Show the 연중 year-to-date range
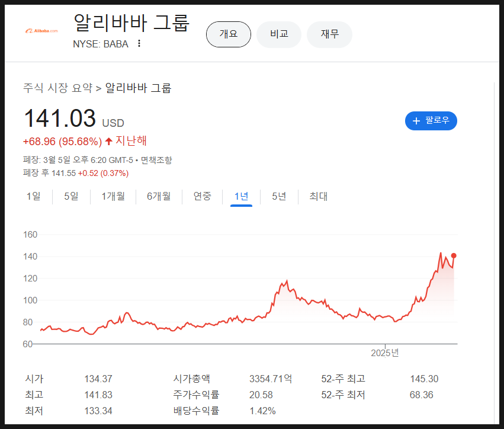 point(202,196)
